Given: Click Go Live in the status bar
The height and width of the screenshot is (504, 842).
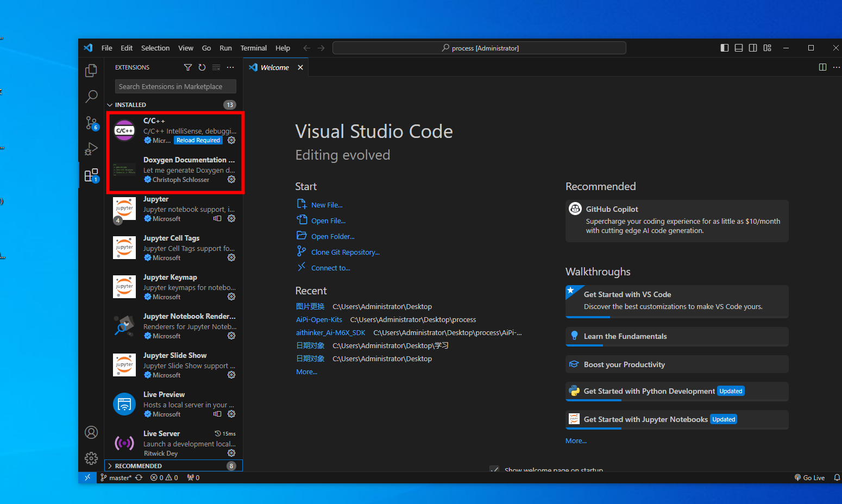Looking at the screenshot, I should pyautogui.click(x=809, y=477).
